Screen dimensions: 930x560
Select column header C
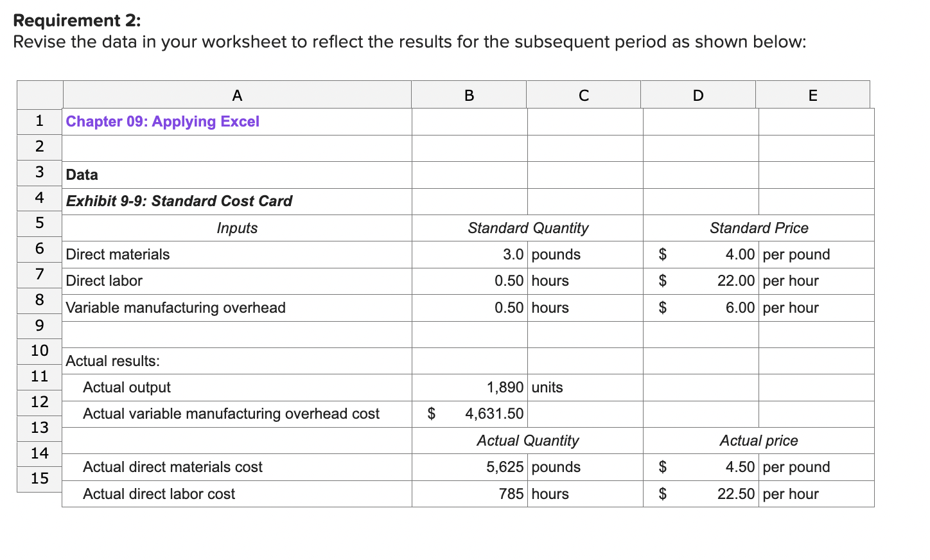(583, 94)
